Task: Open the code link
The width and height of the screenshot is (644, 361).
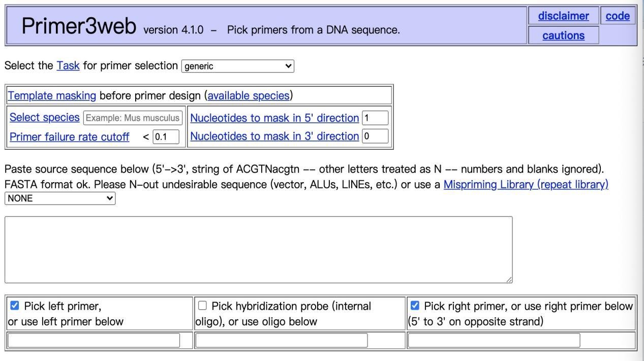Action: tap(618, 16)
